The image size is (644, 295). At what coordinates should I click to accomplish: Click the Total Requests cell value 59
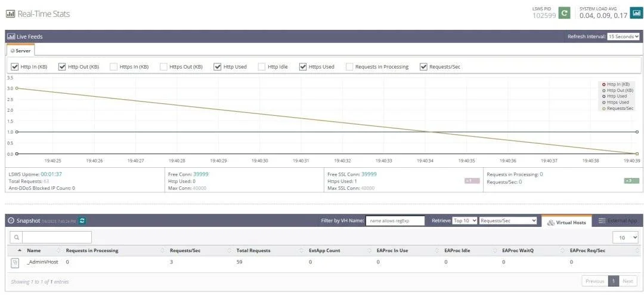pyautogui.click(x=240, y=262)
